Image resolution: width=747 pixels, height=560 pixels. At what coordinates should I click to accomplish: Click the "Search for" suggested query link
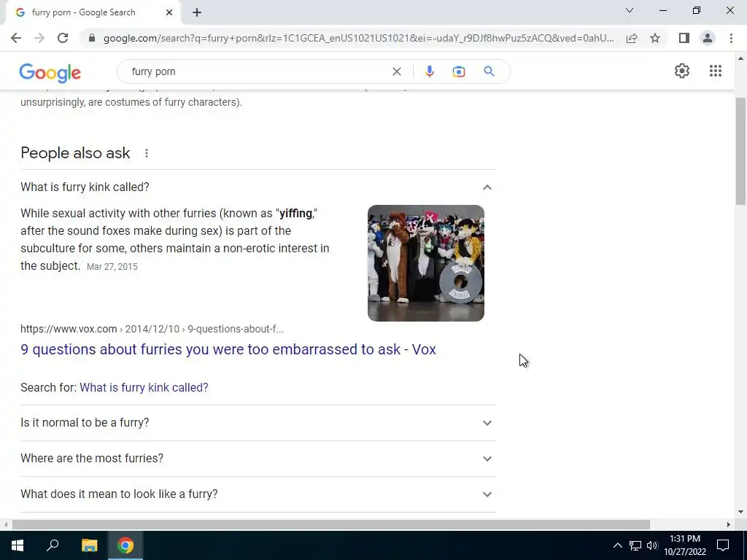tap(144, 388)
